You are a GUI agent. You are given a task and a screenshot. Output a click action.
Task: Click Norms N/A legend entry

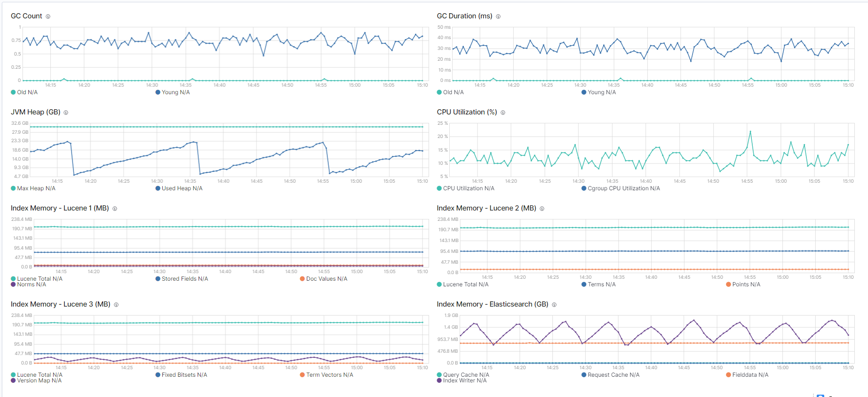point(29,284)
